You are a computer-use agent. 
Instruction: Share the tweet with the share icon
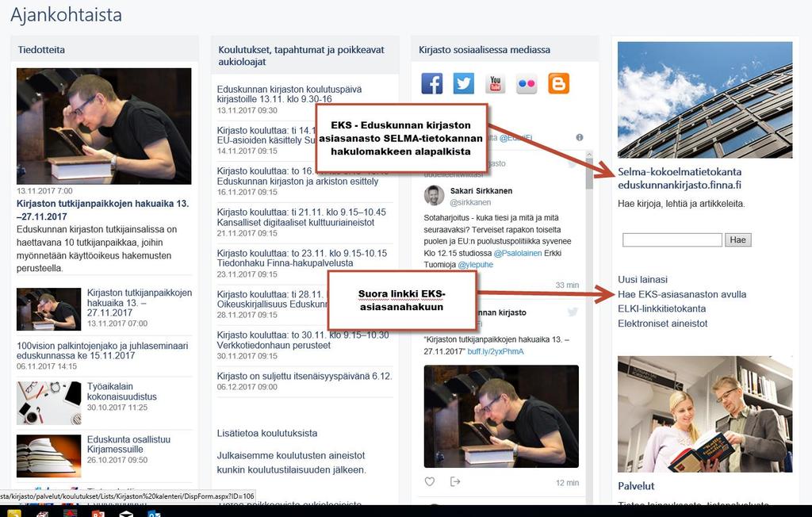tap(455, 482)
